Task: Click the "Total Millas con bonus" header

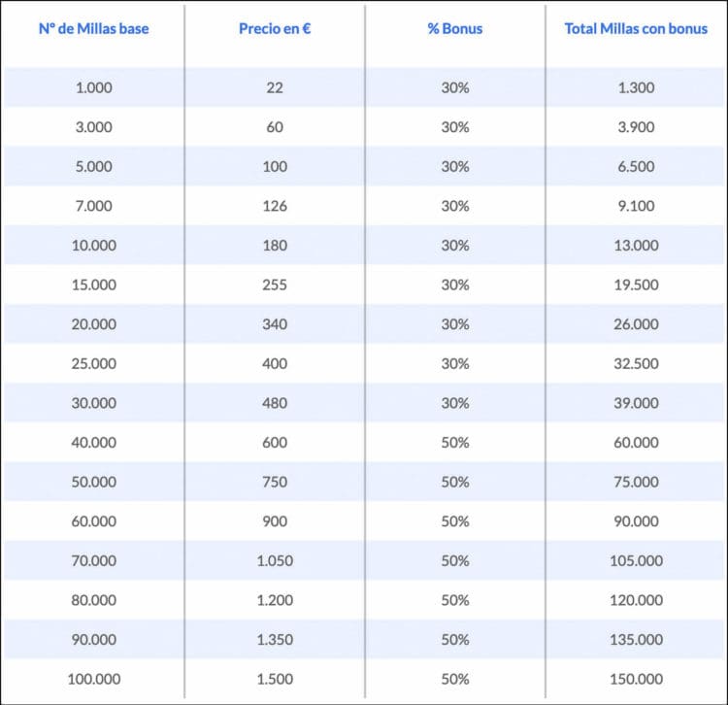Action: [x=636, y=28]
